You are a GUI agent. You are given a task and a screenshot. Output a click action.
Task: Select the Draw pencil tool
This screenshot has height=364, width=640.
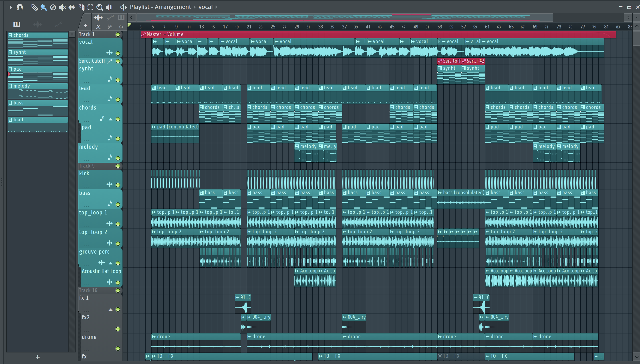[34, 7]
